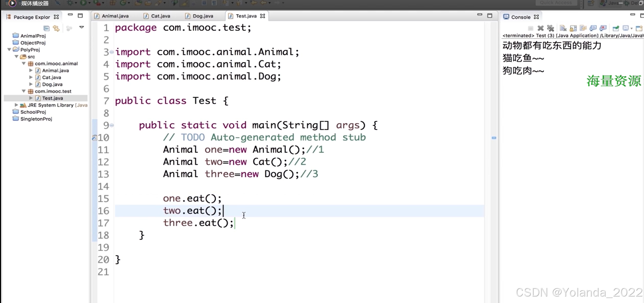This screenshot has height=303, width=644.
Task: Click the Debug bug icon in toolbar
Action: (70, 3)
